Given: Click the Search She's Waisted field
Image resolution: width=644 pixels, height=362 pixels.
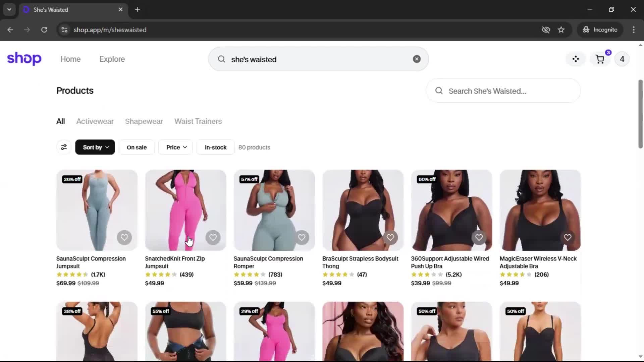Looking at the screenshot, I should tap(503, 91).
